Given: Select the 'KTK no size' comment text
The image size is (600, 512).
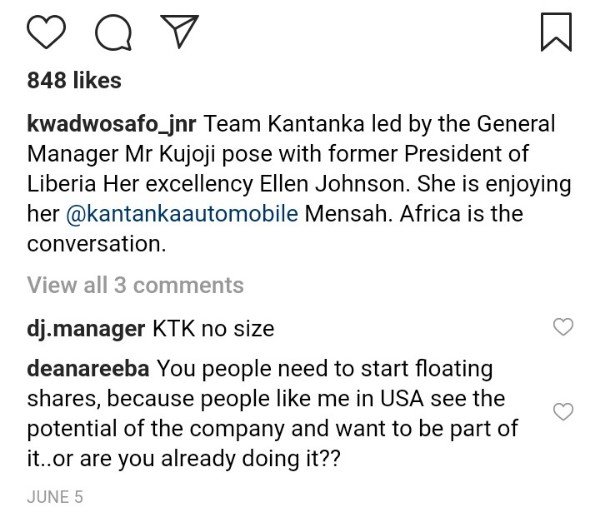Looking at the screenshot, I should [x=214, y=329].
